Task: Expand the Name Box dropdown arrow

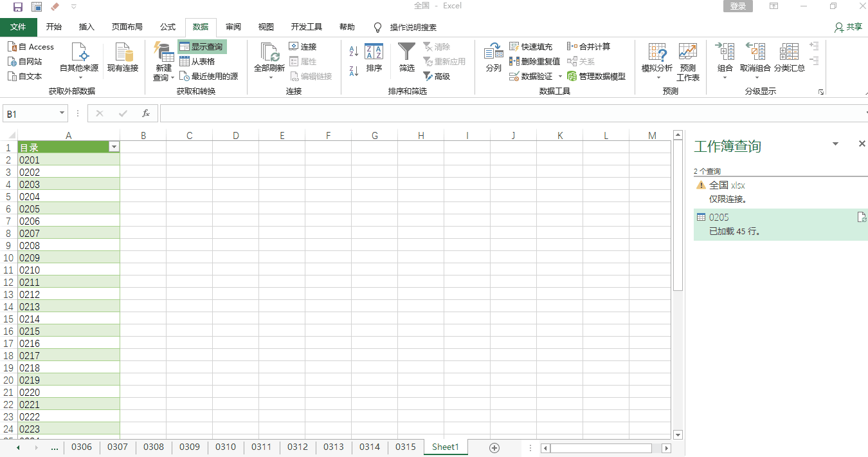Action: coord(62,113)
